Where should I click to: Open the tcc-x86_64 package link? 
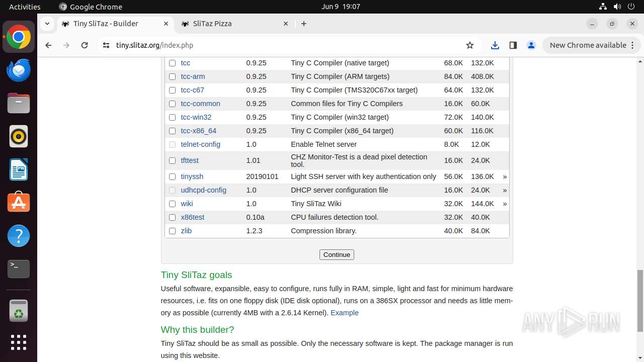pos(199,131)
